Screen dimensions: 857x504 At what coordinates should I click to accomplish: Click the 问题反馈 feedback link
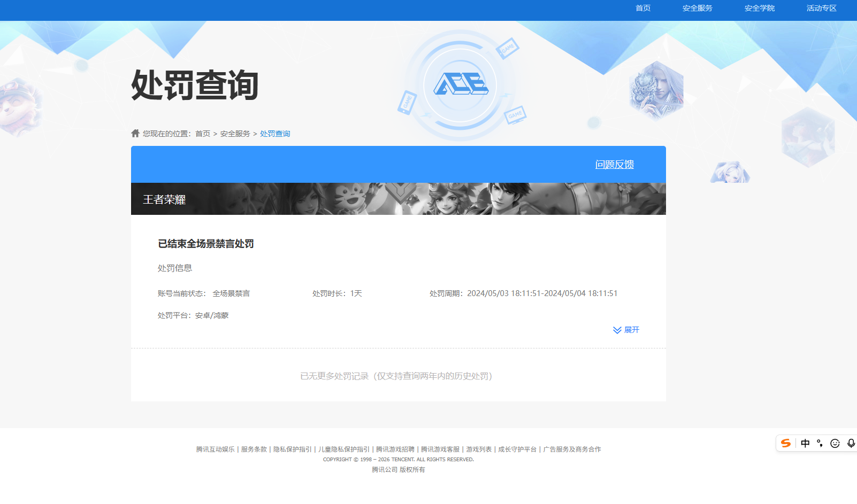pyautogui.click(x=615, y=165)
